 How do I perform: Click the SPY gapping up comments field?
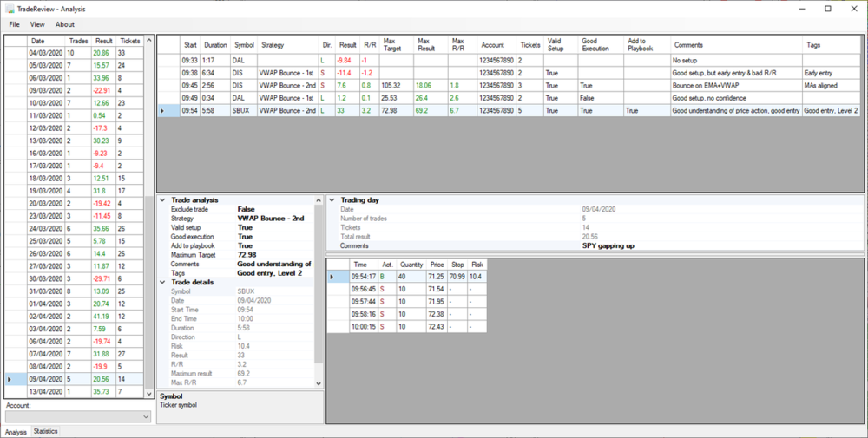608,245
